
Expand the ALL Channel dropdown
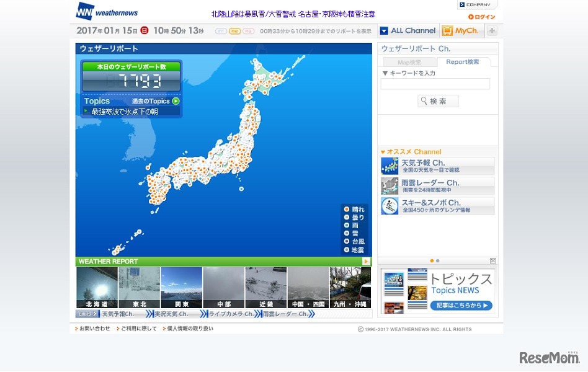pyautogui.click(x=384, y=30)
